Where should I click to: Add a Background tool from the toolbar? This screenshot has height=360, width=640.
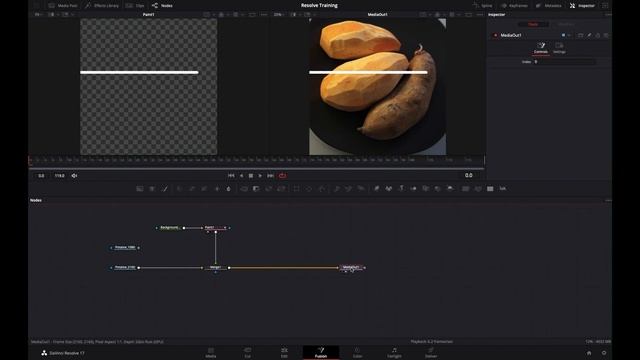pyautogui.click(x=140, y=189)
